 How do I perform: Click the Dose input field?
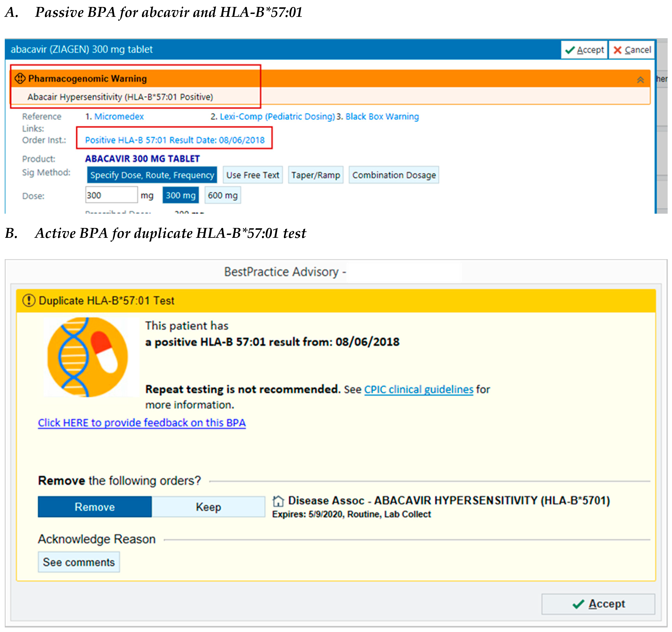coord(111,195)
